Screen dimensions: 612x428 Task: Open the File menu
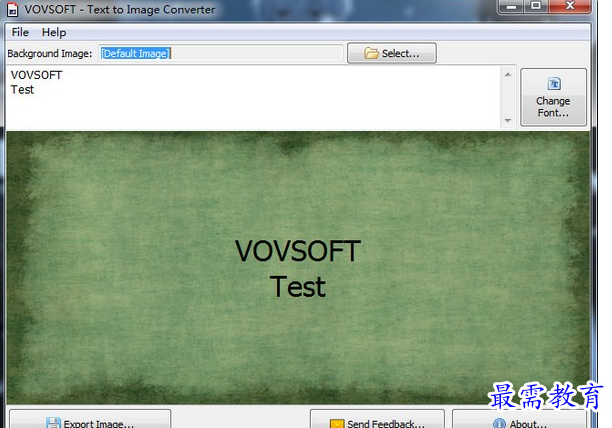click(x=20, y=32)
